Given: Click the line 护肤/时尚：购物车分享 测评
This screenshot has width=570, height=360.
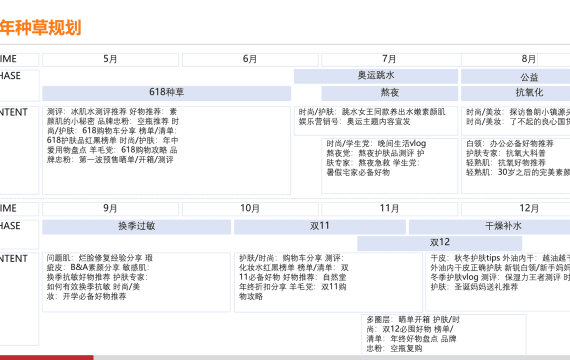Looking at the screenshot, I should (x=291, y=258).
